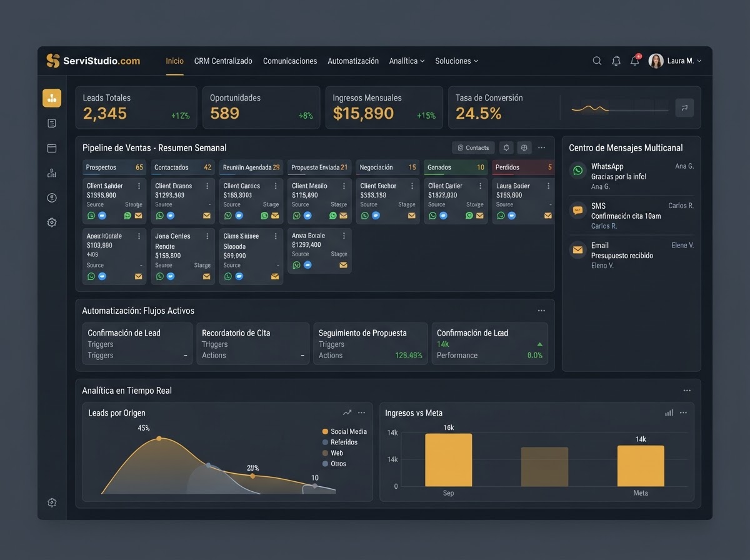Click the bell icon in pipeline header
This screenshot has height=560, width=750.
point(506,147)
